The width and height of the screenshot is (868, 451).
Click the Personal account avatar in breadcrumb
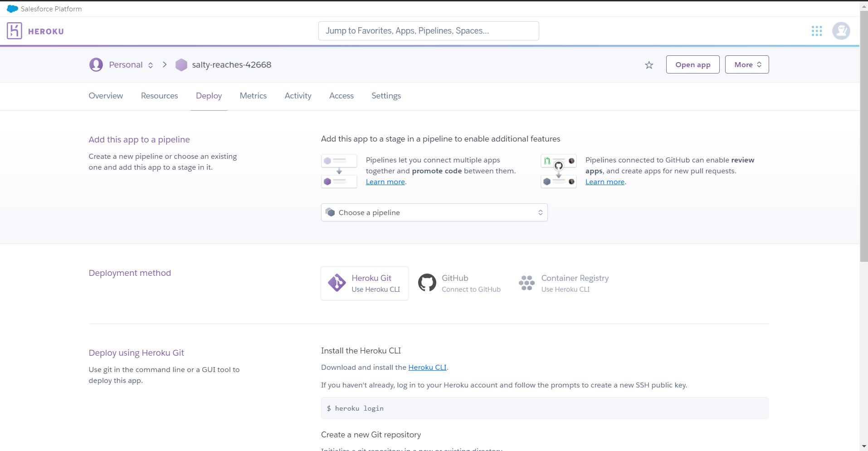[96, 64]
